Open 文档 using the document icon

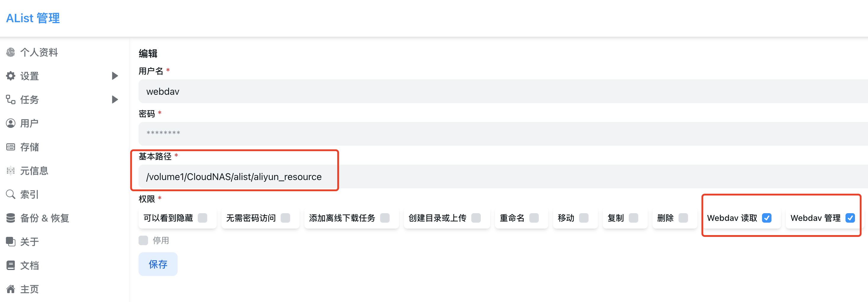pos(11,265)
